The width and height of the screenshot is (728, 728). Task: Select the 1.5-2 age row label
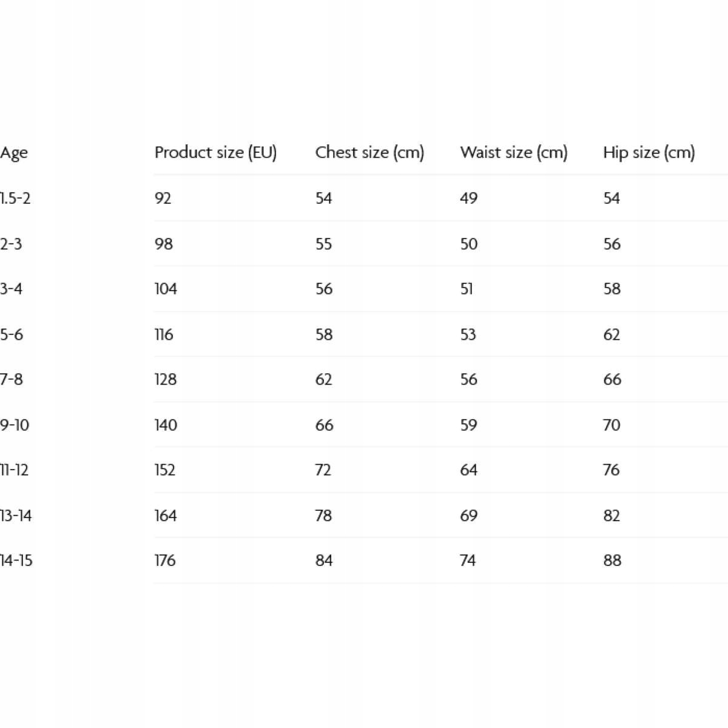(15, 198)
